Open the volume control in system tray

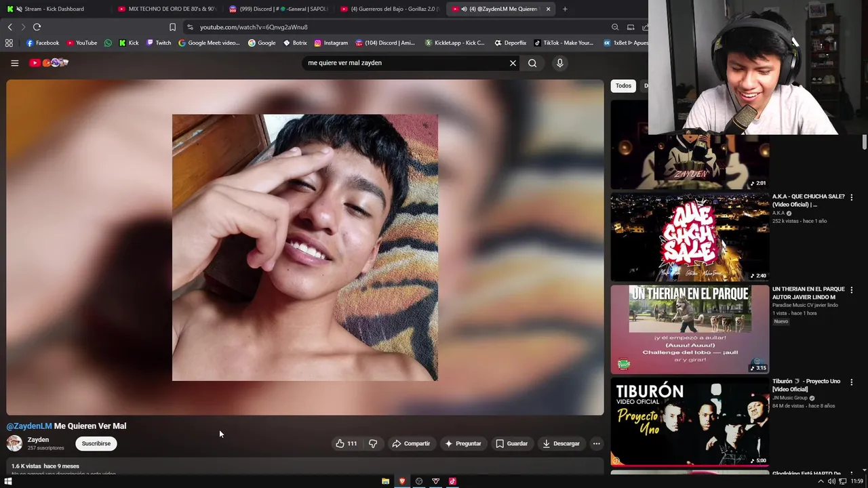(x=831, y=481)
